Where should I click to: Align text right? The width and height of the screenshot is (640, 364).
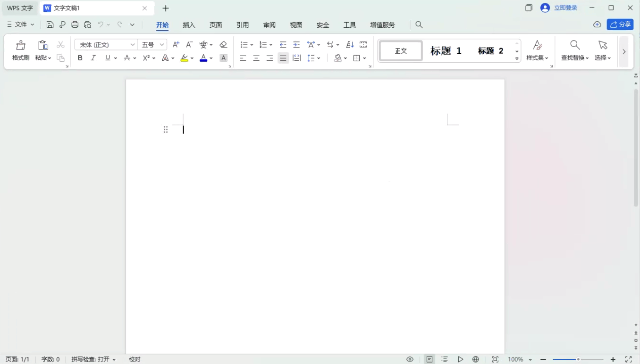click(269, 58)
